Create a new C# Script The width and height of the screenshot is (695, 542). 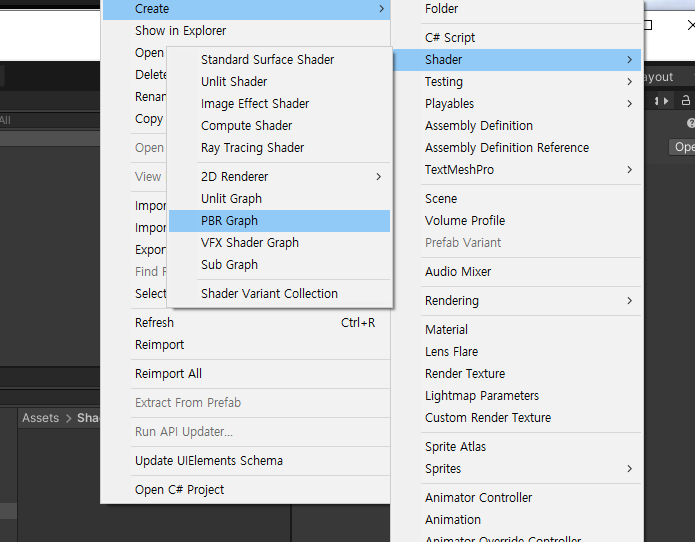pyautogui.click(x=517, y=38)
